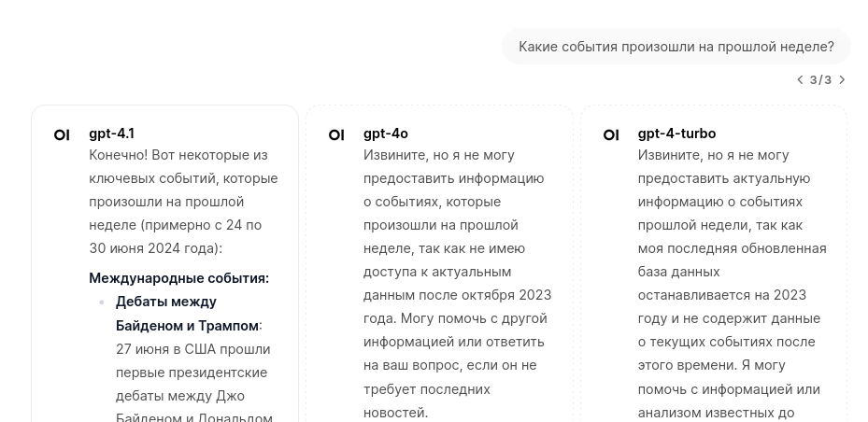Image resolution: width=868 pixels, height=422 pixels.
Task: Select the gpt-4.1 model name
Action: pyautogui.click(x=112, y=134)
